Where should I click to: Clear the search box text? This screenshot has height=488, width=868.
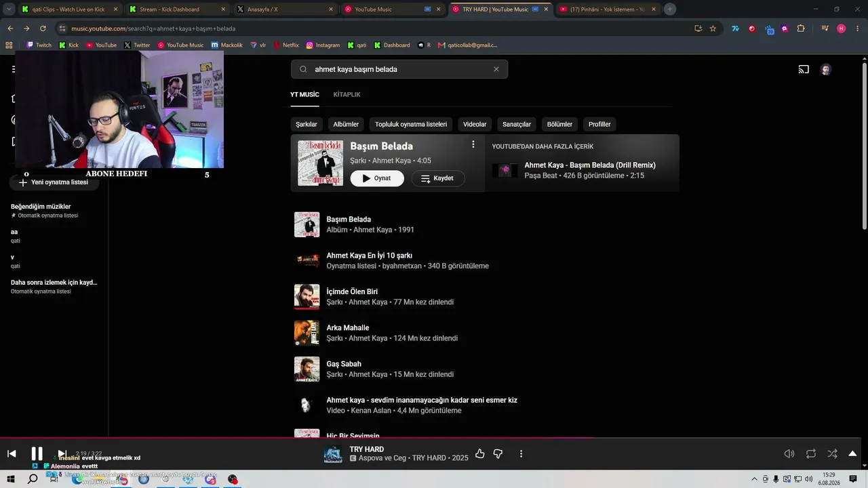(x=496, y=69)
